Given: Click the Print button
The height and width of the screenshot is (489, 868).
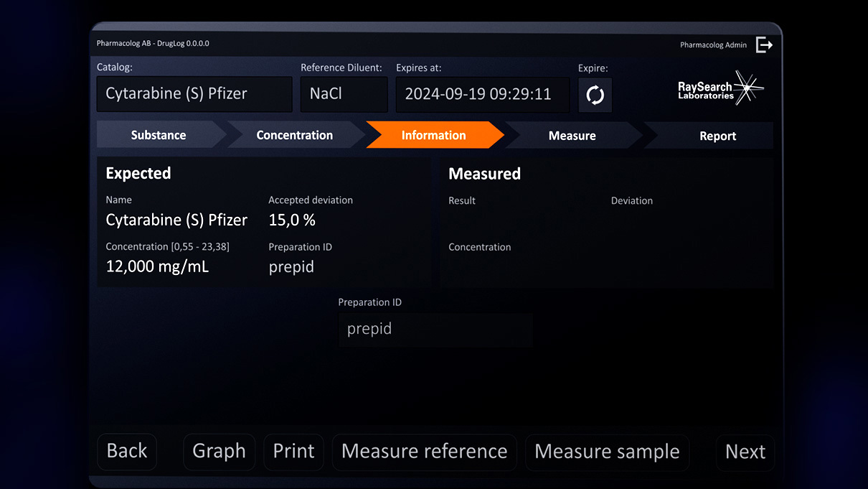Looking at the screenshot, I should click(x=293, y=452).
